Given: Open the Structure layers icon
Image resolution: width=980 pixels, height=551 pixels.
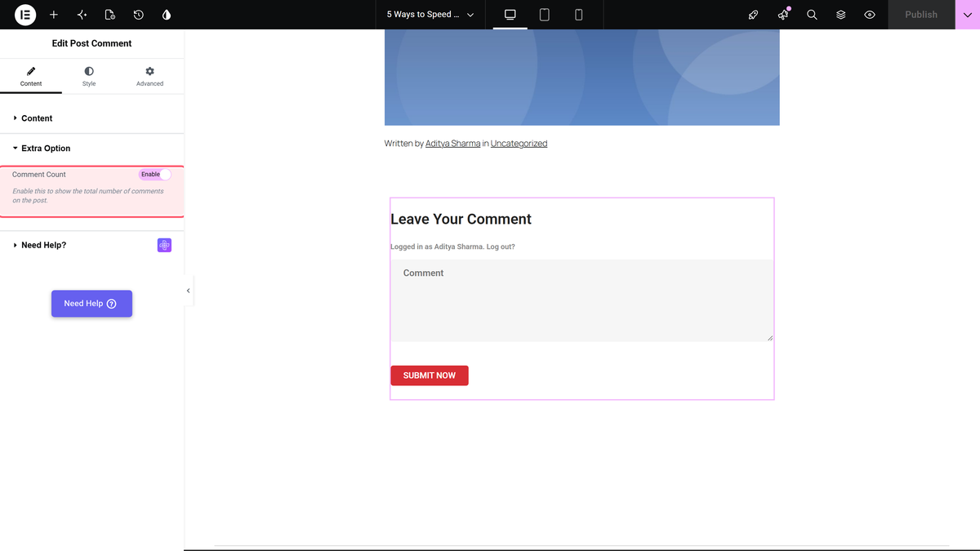Looking at the screenshot, I should [x=840, y=15].
